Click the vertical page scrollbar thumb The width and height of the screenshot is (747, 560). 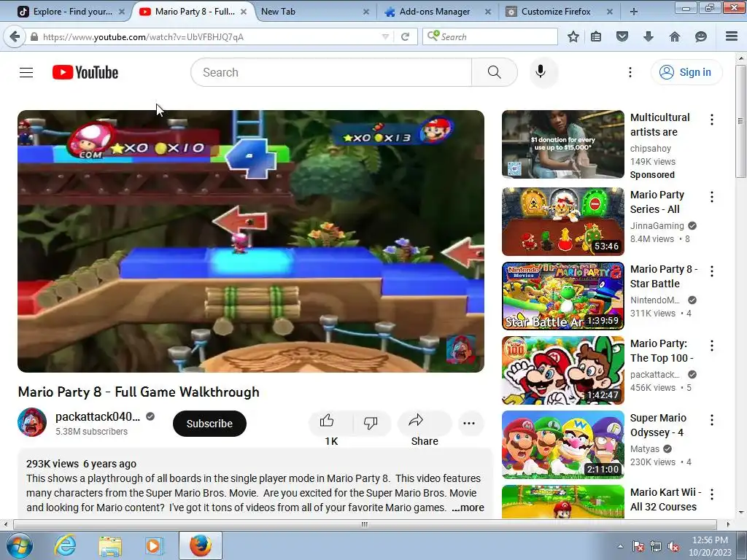tap(741, 122)
